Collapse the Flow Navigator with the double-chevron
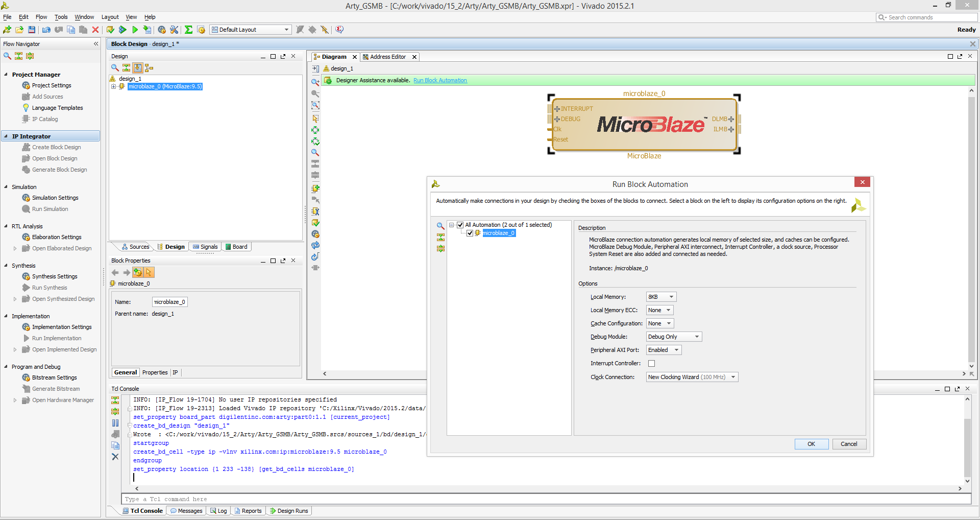 pyautogui.click(x=95, y=44)
